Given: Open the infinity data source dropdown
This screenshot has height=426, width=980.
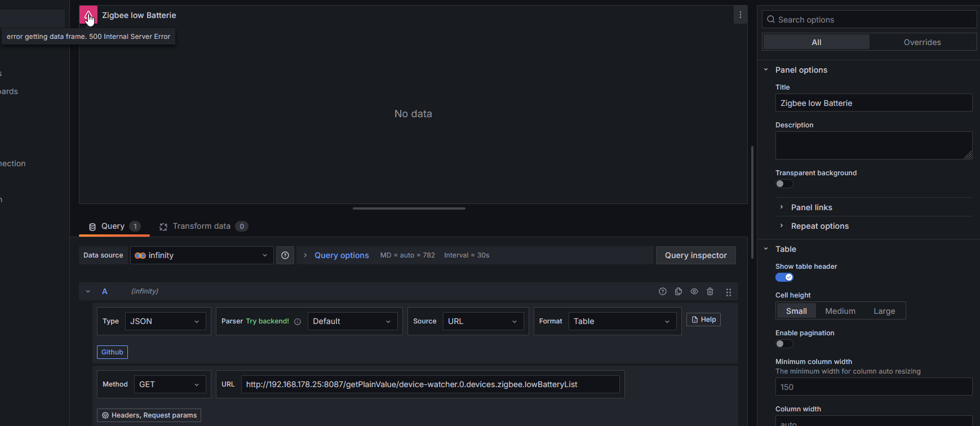Looking at the screenshot, I should (202, 255).
